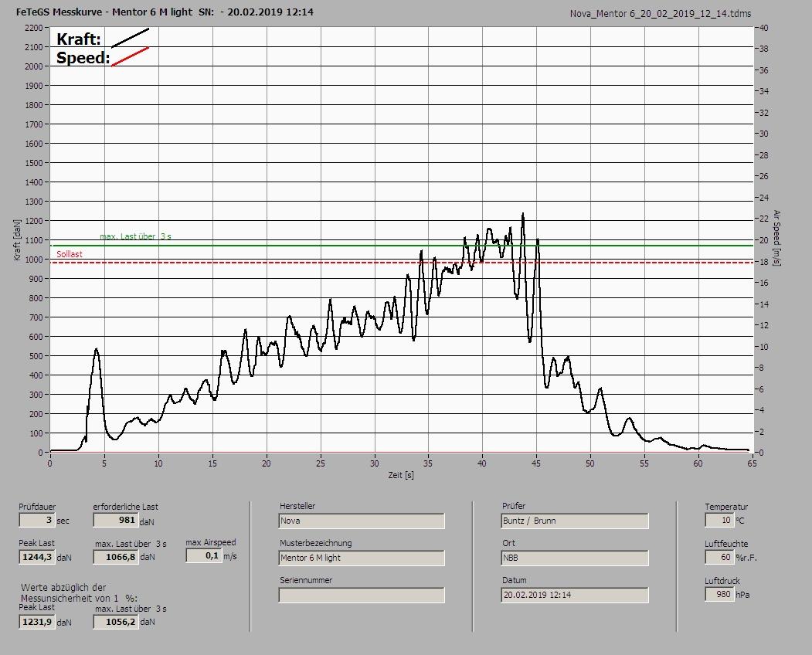
Task: Click the 'Speed:' legend label
Action: [x=83, y=58]
